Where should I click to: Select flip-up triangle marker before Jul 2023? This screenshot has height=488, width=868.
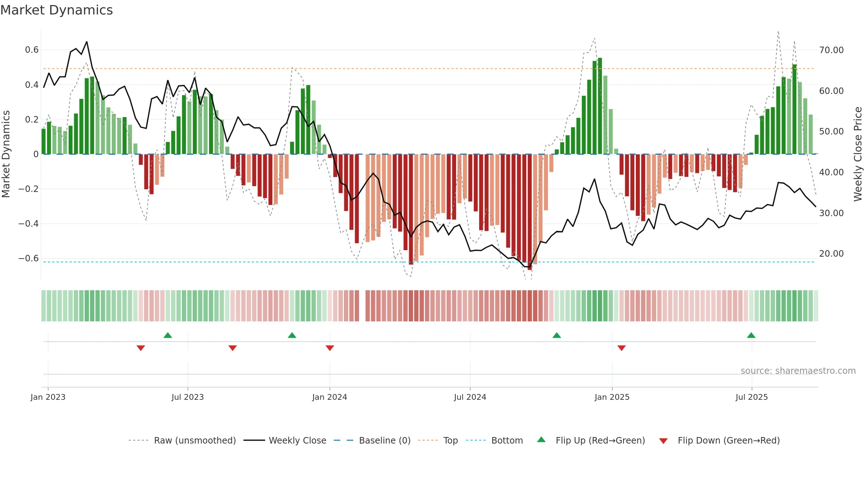[x=168, y=335]
